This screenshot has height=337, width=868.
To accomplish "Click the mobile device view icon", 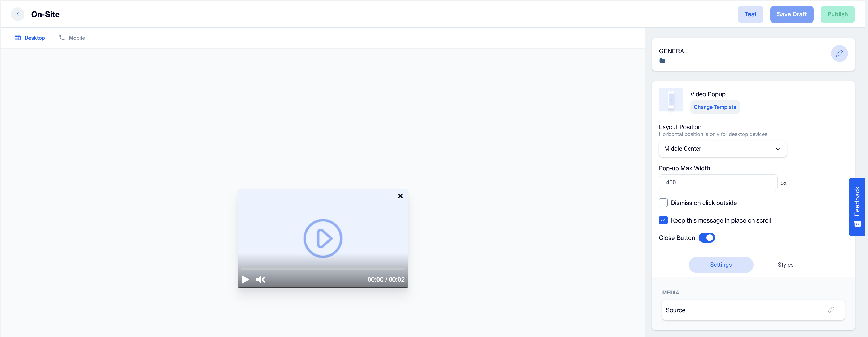I will click(62, 37).
